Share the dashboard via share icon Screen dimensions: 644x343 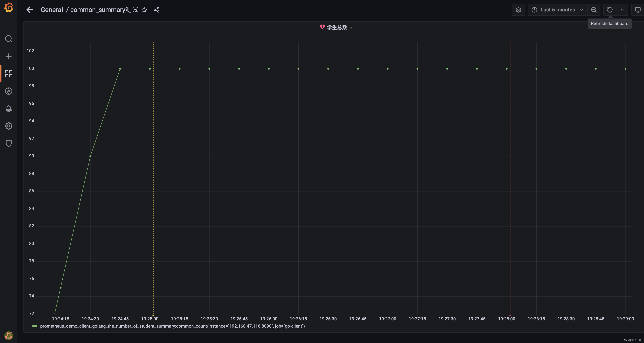(x=157, y=10)
